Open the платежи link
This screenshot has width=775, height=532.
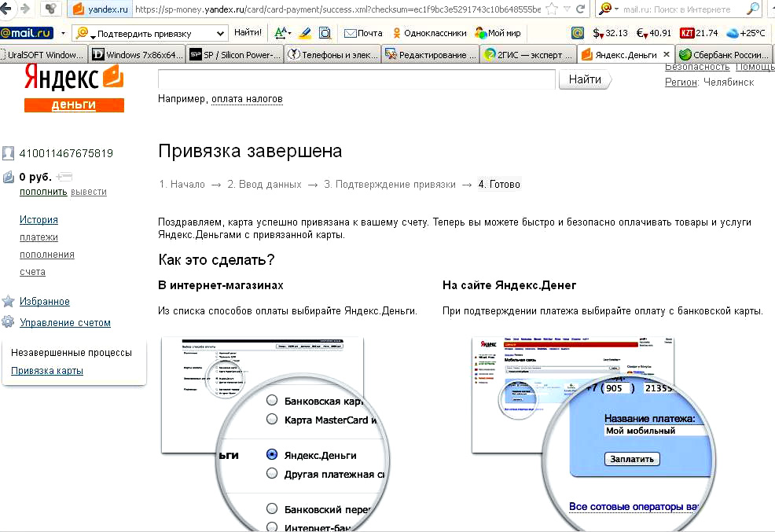(x=39, y=237)
